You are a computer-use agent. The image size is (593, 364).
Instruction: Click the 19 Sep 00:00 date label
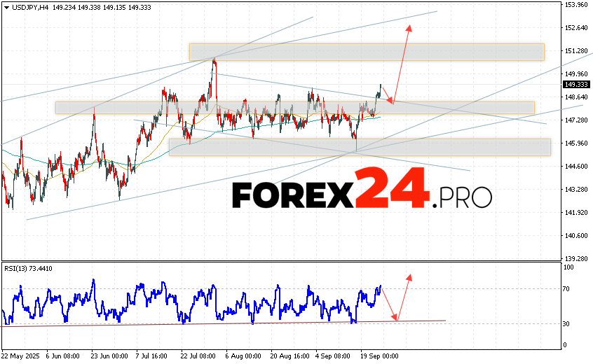click(379, 355)
